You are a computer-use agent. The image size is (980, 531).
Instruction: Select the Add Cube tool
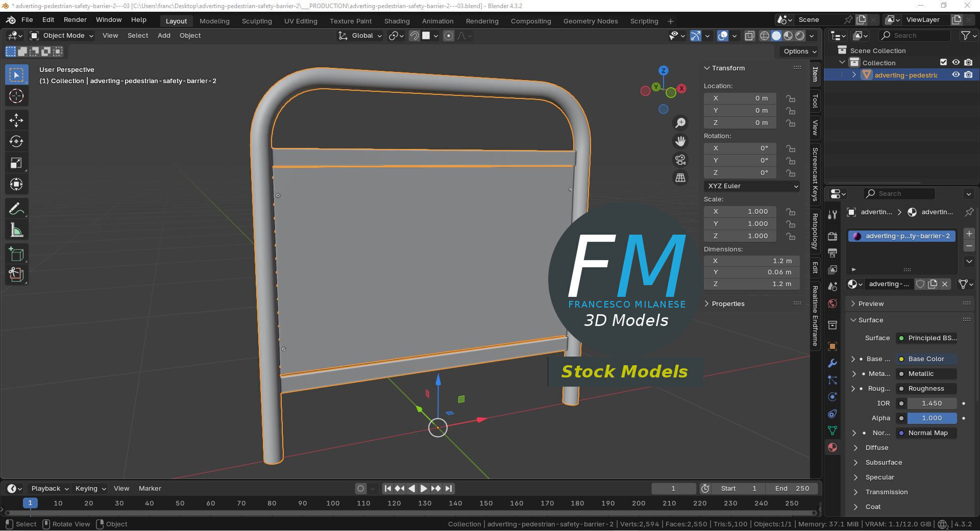point(16,254)
